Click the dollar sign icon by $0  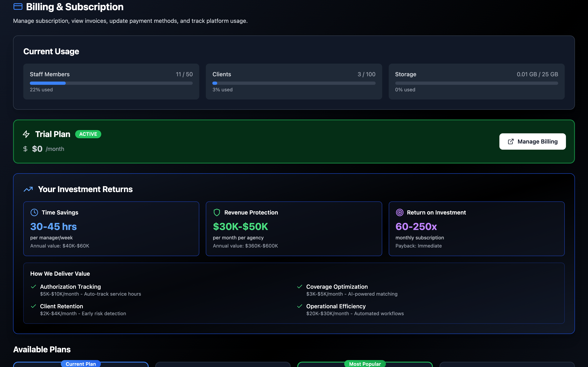[x=25, y=149]
